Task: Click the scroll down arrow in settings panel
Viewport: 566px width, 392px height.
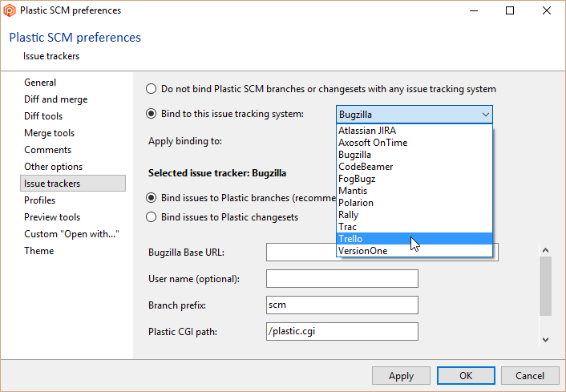Action: (x=545, y=340)
